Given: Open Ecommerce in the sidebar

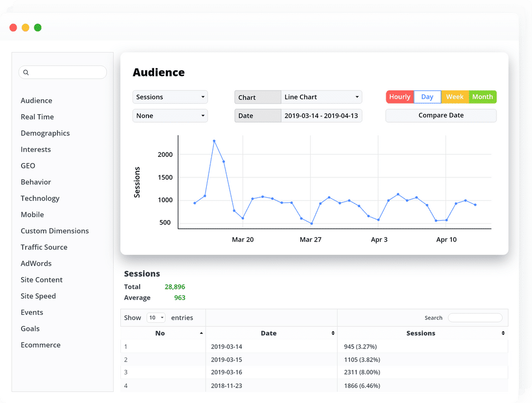Looking at the screenshot, I should pyautogui.click(x=40, y=345).
